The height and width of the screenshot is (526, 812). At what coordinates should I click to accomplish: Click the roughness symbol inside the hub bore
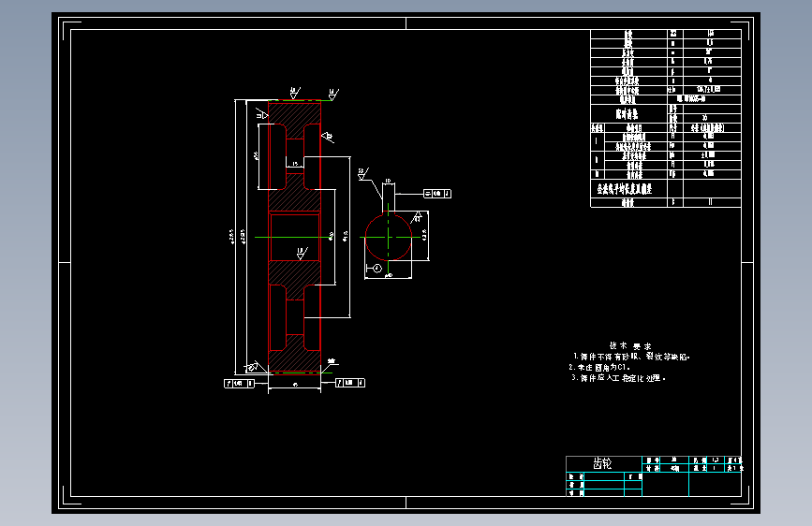(302, 253)
